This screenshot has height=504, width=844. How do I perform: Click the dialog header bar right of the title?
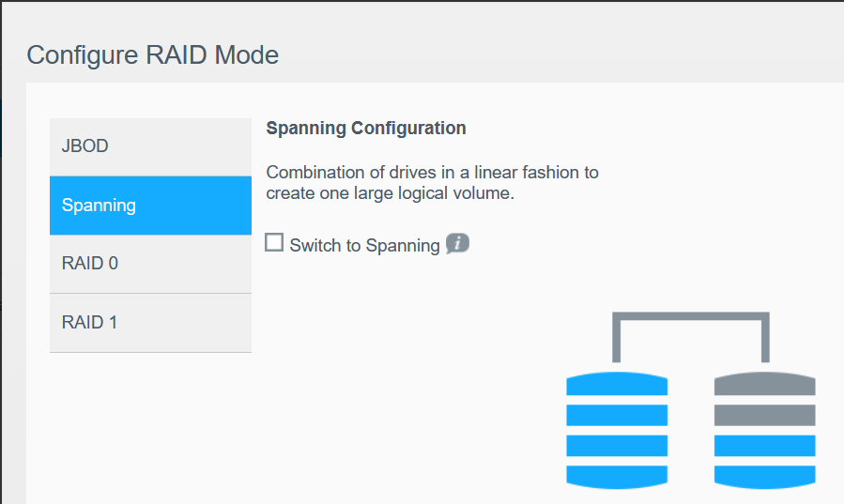click(563, 54)
